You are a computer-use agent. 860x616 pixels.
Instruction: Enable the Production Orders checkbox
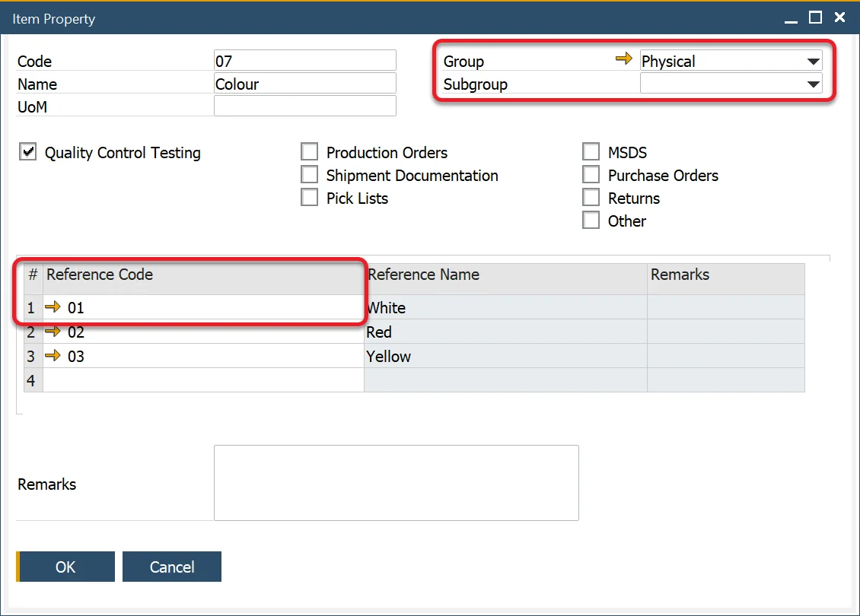coord(310,153)
